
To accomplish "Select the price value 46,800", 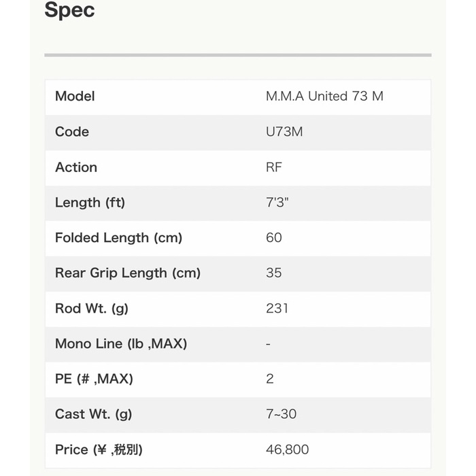I will click(287, 449).
